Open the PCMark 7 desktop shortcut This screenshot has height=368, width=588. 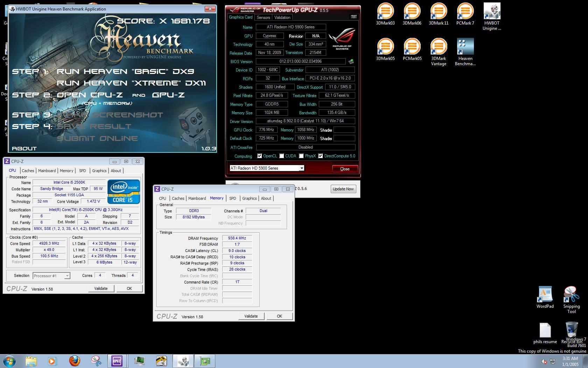click(x=465, y=14)
